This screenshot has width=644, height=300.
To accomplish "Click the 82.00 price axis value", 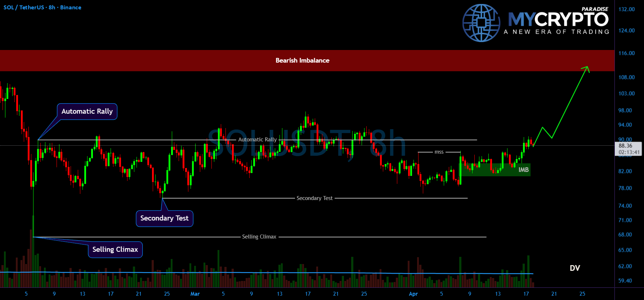I will [x=625, y=171].
